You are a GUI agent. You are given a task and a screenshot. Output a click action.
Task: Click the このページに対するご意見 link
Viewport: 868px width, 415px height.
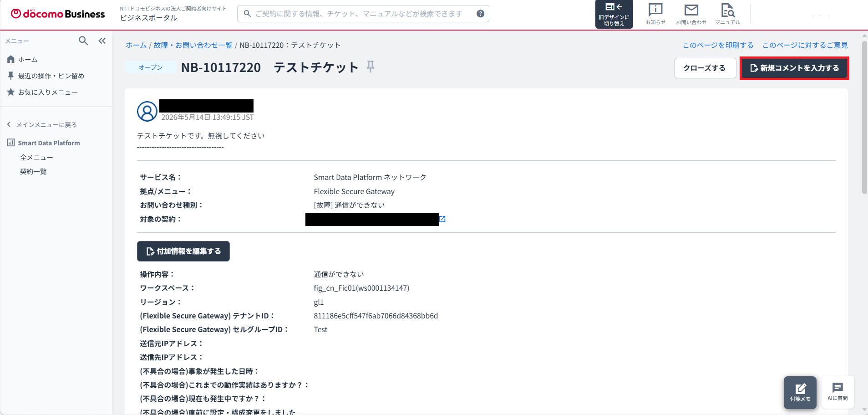[x=805, y=45]
